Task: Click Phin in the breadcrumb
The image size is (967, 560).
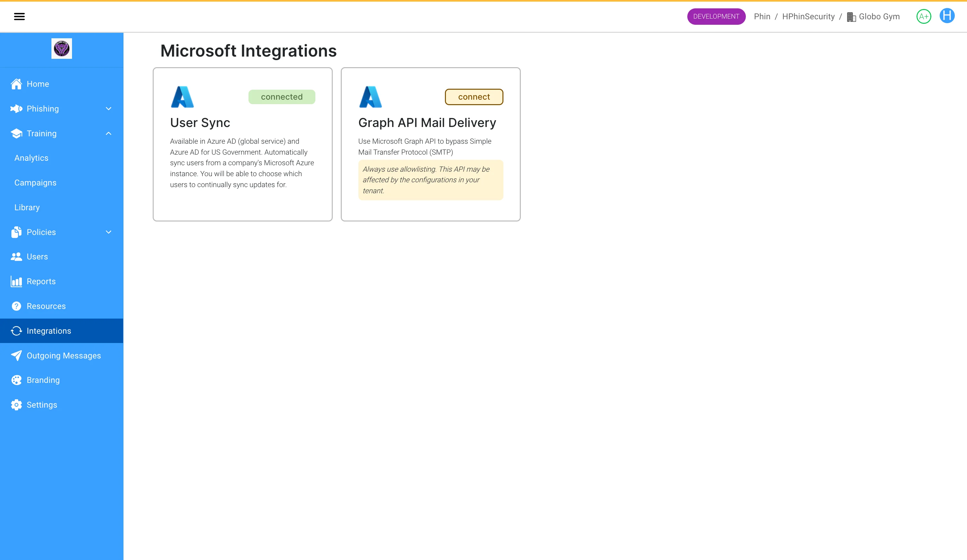Action: (762, 16)
